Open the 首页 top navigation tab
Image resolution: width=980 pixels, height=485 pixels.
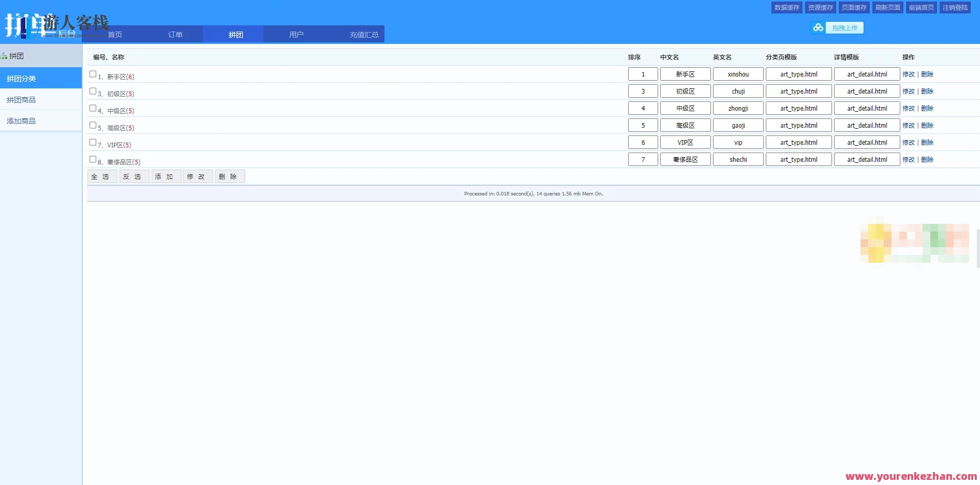point(115,34)
